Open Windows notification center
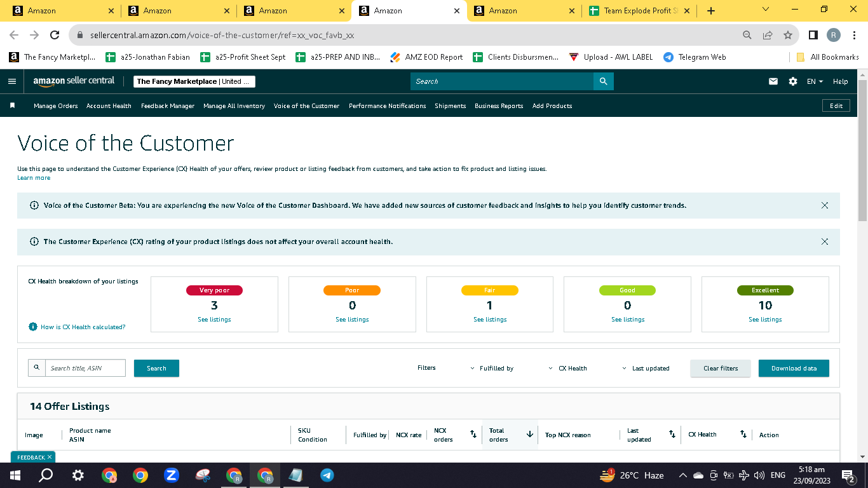 coord(848,475)
